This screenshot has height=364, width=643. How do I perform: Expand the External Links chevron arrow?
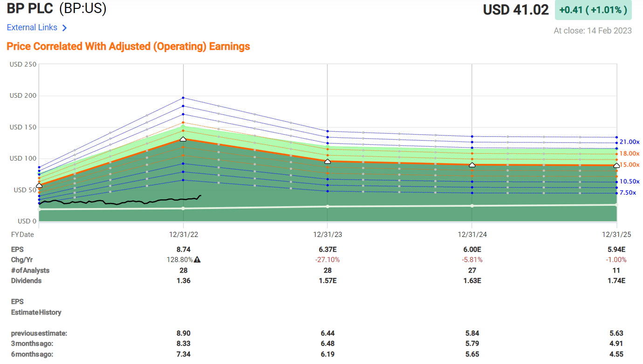point(64,28)
